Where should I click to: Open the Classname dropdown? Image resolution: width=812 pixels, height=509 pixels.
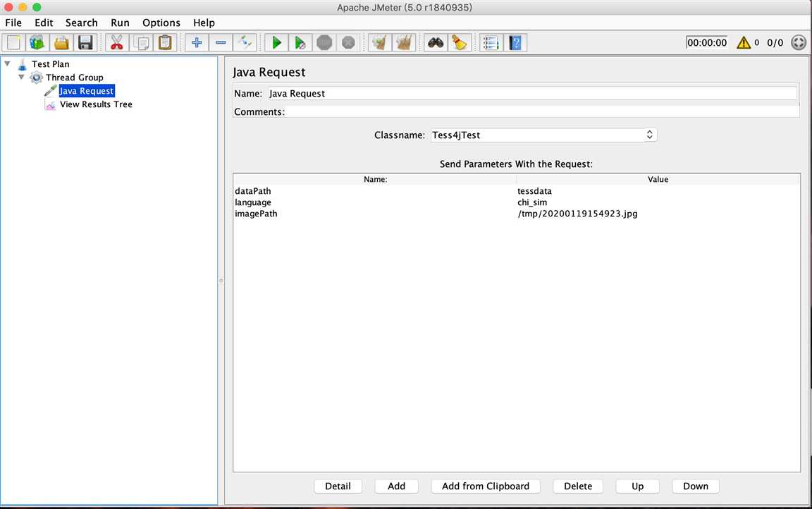coord(543,135)
